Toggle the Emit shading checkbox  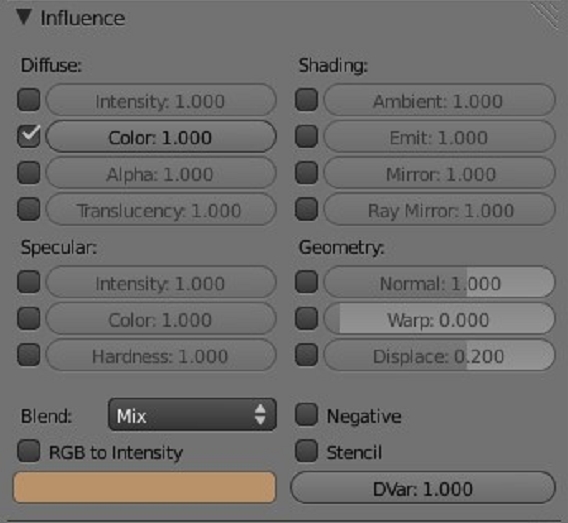point(306,136)
